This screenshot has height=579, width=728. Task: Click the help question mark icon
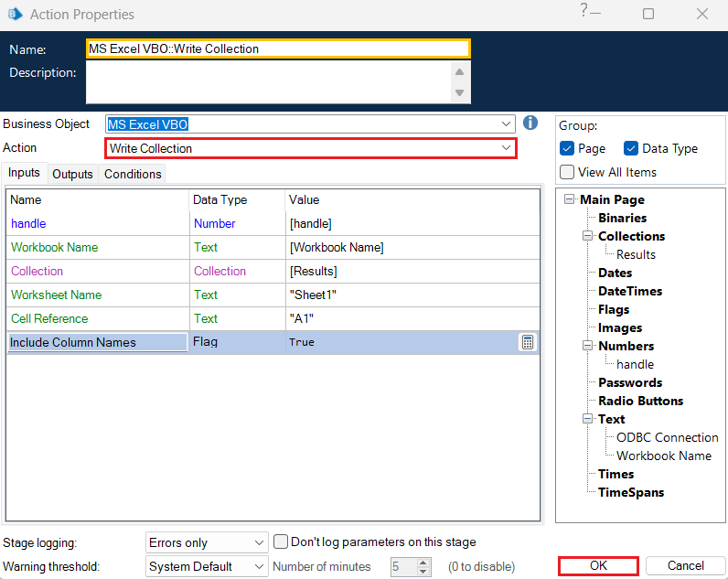pyautogui.click(x=583, y=11)
